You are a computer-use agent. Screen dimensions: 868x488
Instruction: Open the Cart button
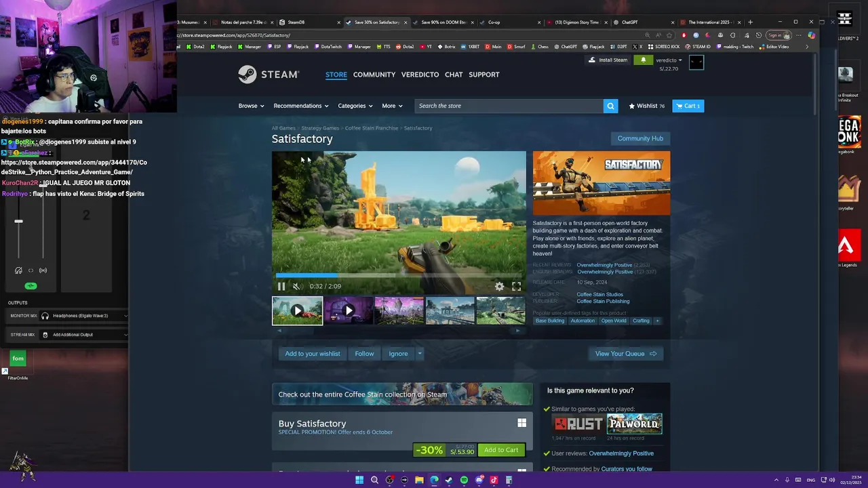(688, 106)
